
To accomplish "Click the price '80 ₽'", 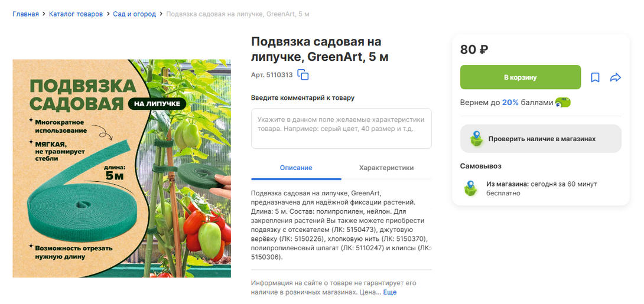I will tap(474, 50).
